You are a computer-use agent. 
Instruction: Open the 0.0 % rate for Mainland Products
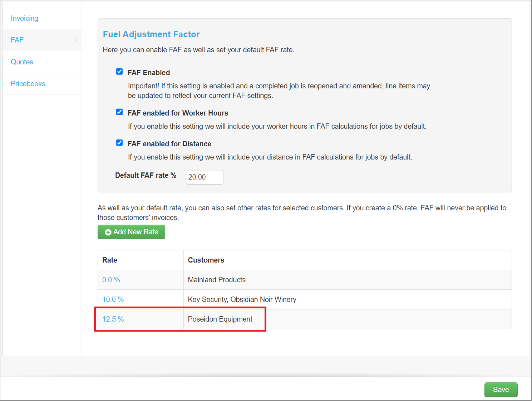(111, 279)
